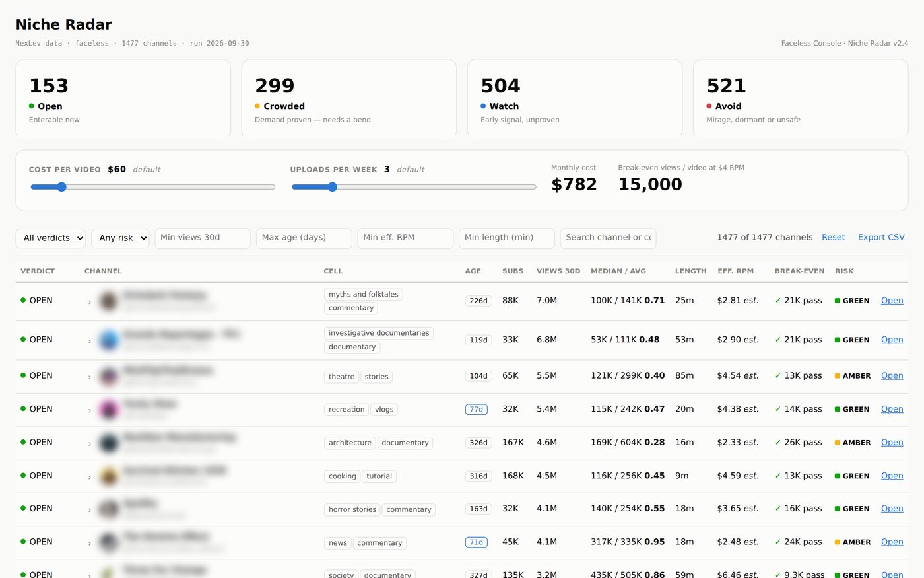Expand the architecture documentary row chevron

[x=90, y=444]
